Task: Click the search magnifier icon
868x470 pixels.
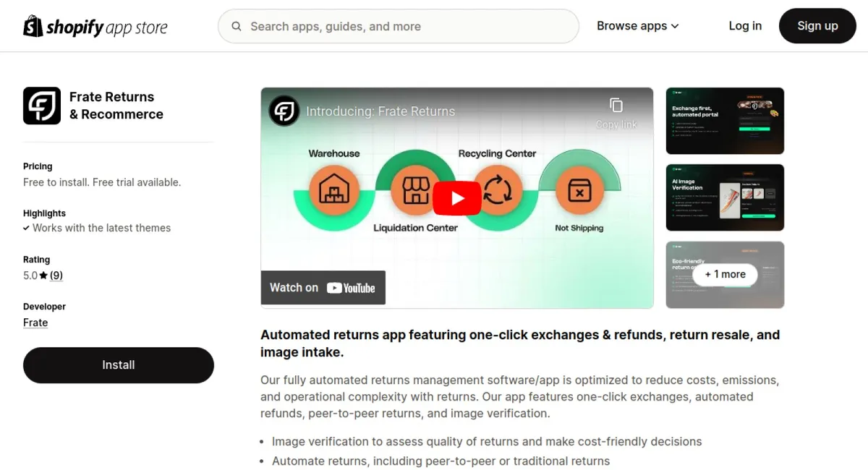Action: coord(237,27)
